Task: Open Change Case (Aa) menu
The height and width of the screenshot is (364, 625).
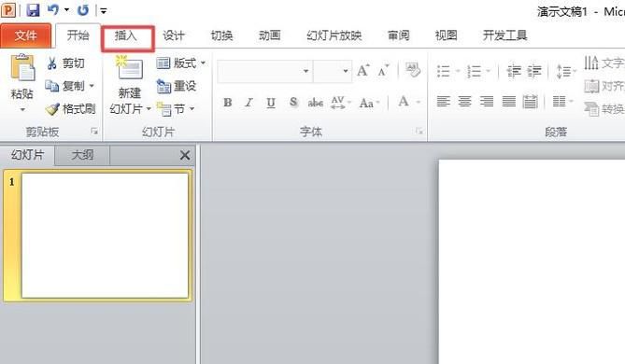Action: click(x=369, y=103)
